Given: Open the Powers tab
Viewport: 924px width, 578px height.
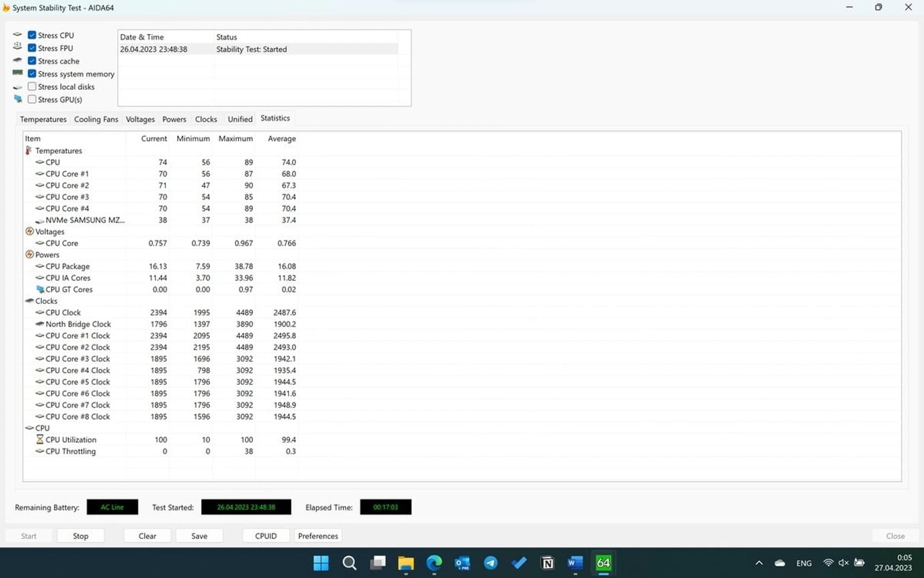Looking at the screenshot, I should [x=174, y=119].
